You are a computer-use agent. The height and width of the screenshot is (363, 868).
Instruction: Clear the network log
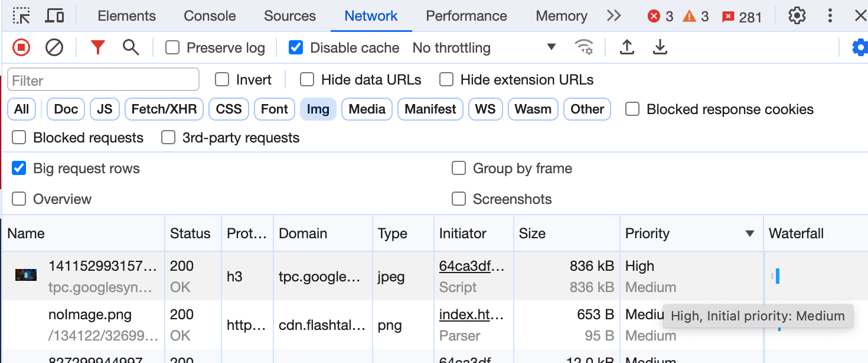tap(54, 47)
